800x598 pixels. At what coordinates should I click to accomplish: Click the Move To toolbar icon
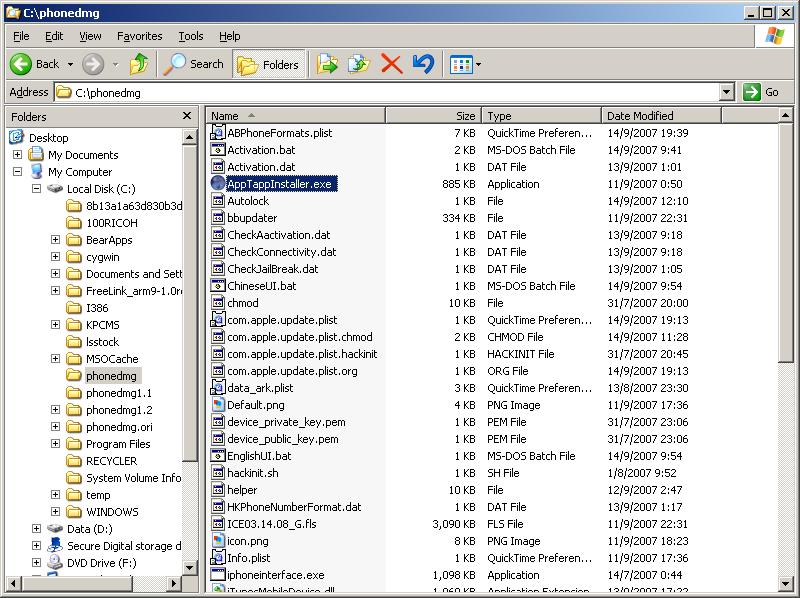tap(328, 64)
